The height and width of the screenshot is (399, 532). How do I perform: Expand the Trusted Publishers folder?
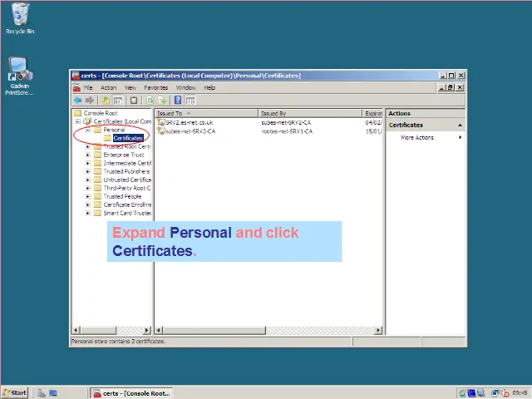[x=88, y=171]
